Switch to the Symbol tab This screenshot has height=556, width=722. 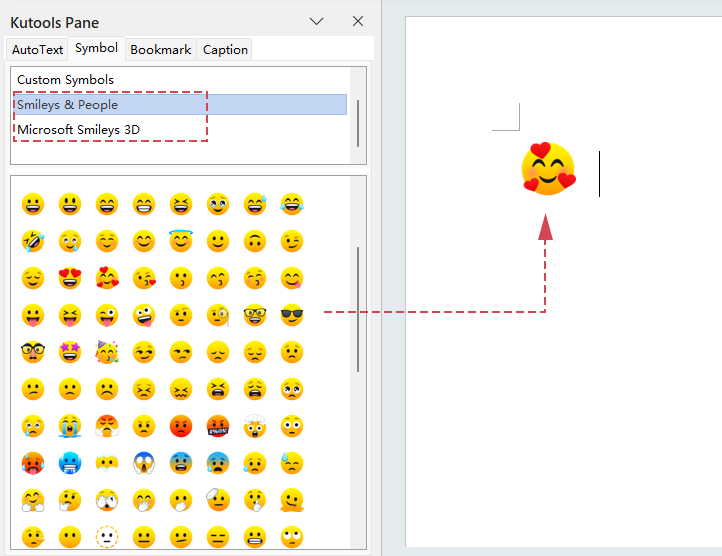point(96,48)
